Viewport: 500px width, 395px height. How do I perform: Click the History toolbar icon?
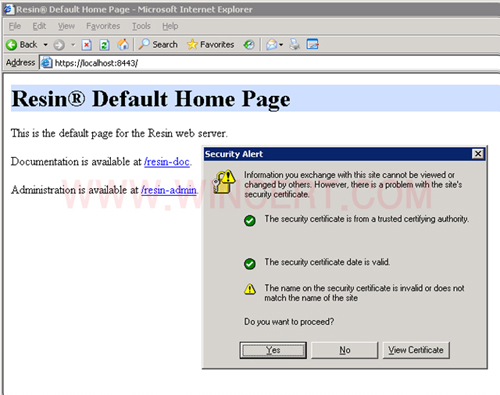click(249, 44)
